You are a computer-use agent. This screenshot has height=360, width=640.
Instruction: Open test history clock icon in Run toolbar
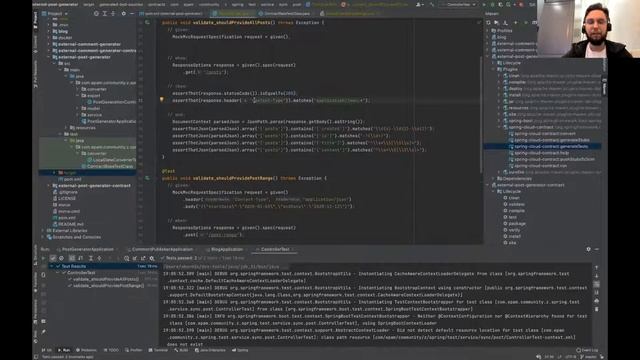click(x=127, y=258)
